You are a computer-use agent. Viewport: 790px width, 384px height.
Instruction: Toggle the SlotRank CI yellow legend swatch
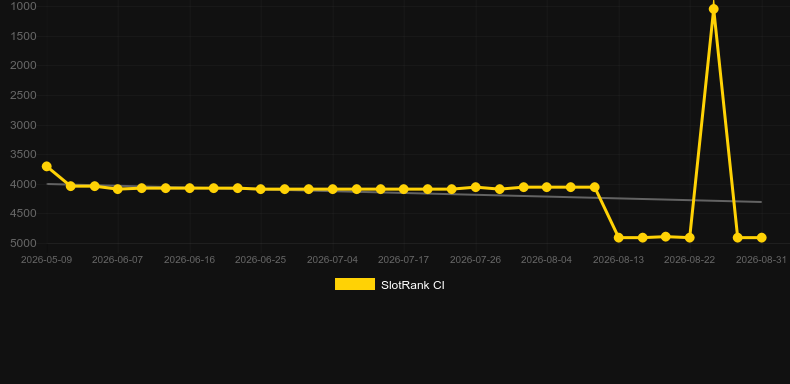355,284
